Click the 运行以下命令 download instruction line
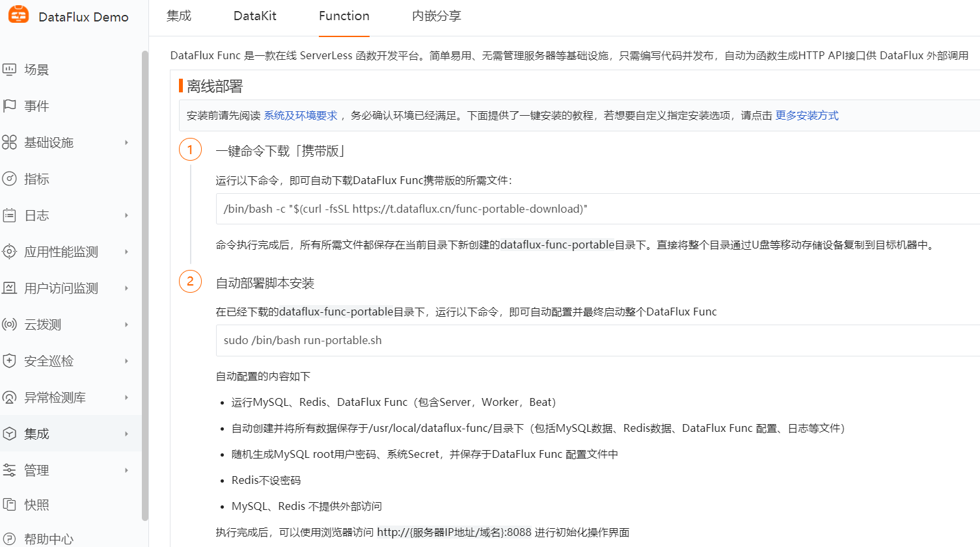 coord(364,180)
